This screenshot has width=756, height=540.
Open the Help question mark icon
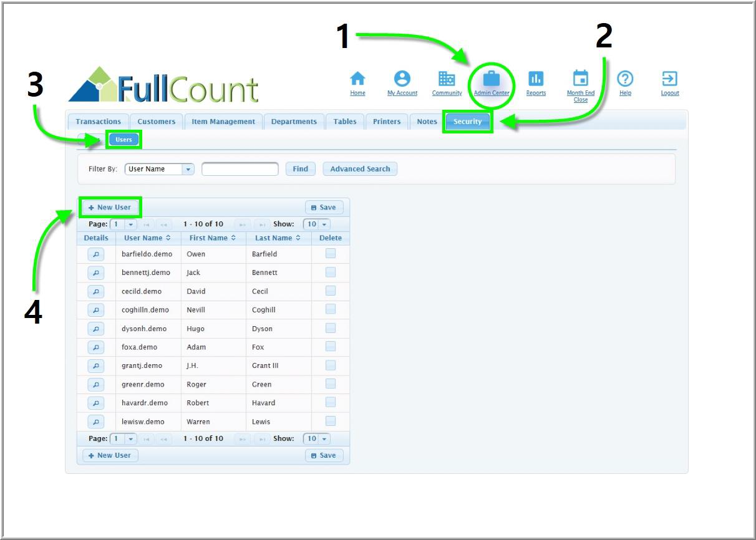[x=625, y=79]
